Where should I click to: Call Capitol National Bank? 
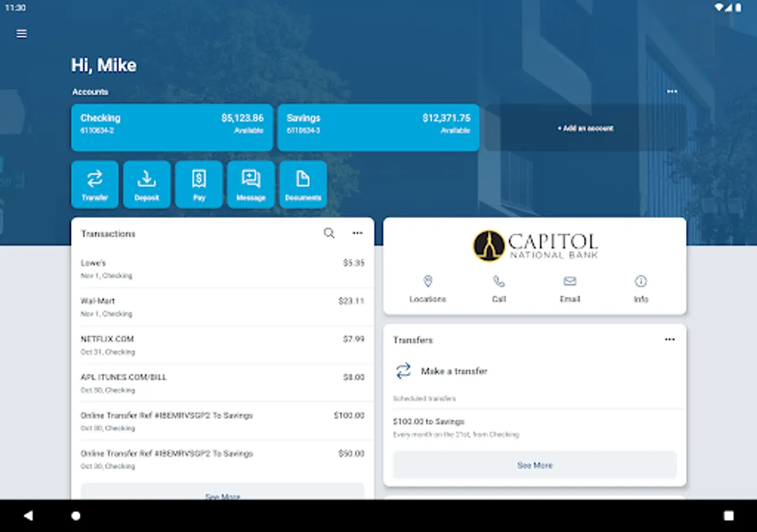(499, 289)
